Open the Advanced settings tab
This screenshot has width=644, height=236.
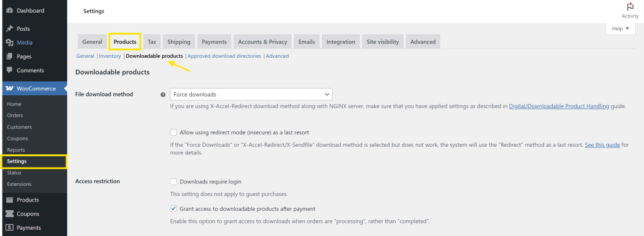pos(423,42)
